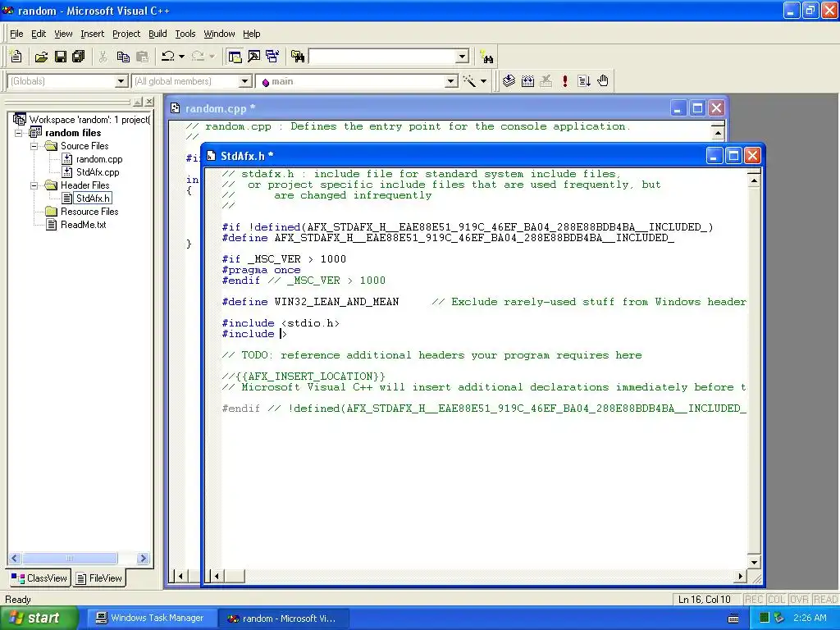Screen dimensions: 840x630
Task: Open the View menu
Action: tap(63, 34)
